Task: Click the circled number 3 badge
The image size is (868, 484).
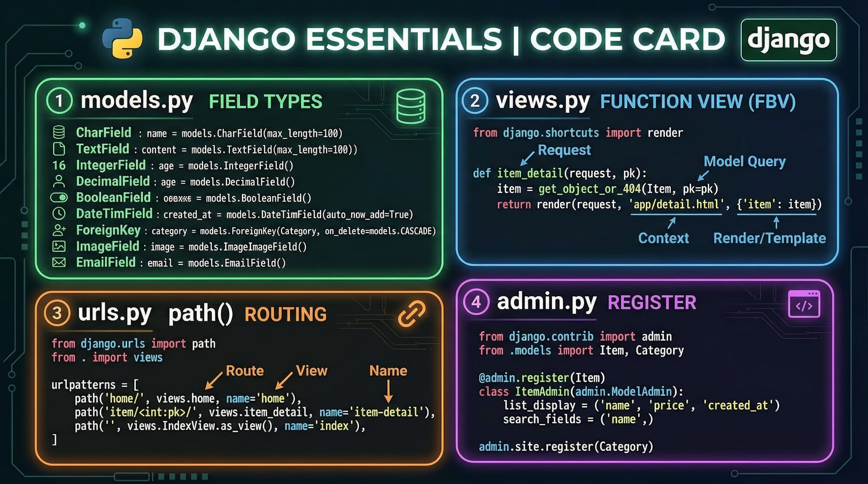Action: (x=57, y=313)
